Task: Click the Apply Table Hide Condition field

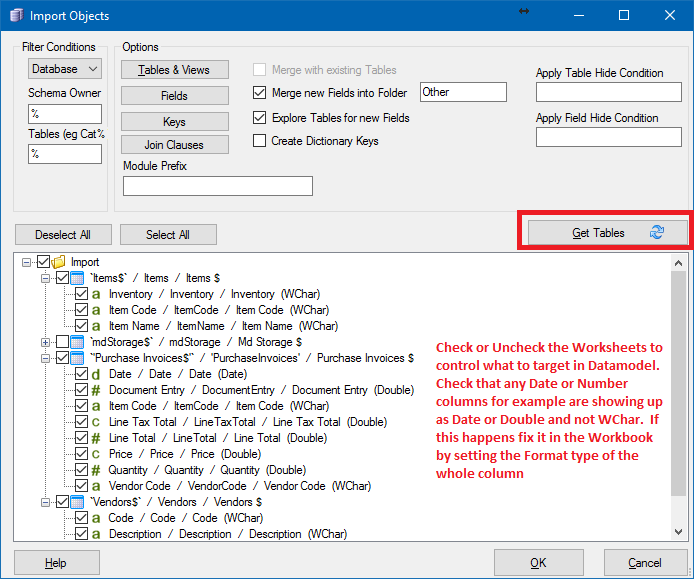Action: pos(609,92)
